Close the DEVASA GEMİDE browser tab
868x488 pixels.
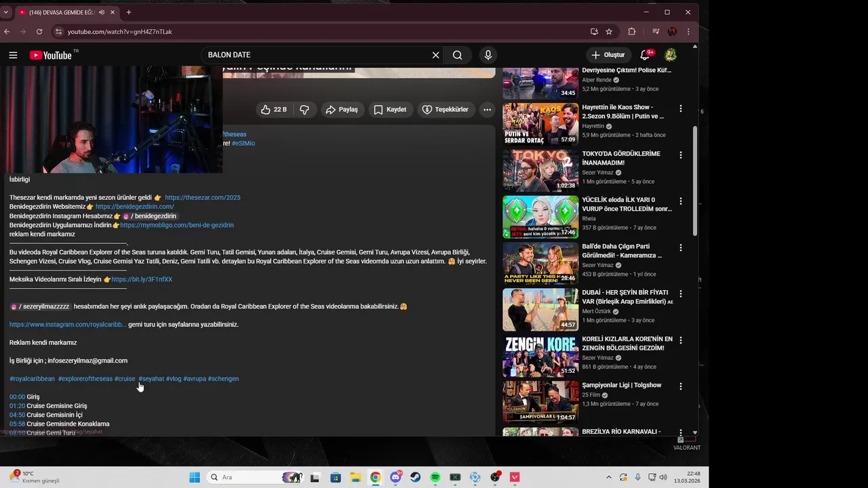click(111, 12)
